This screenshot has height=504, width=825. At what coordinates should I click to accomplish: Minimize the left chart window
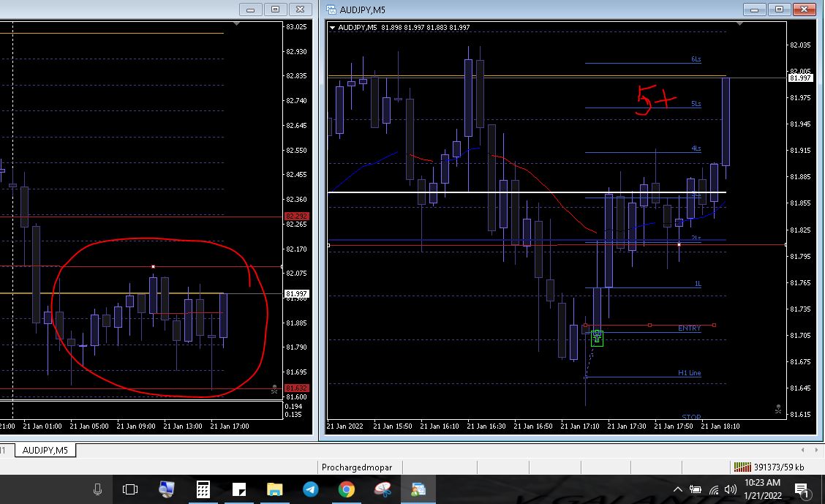(x=250, y=9)
